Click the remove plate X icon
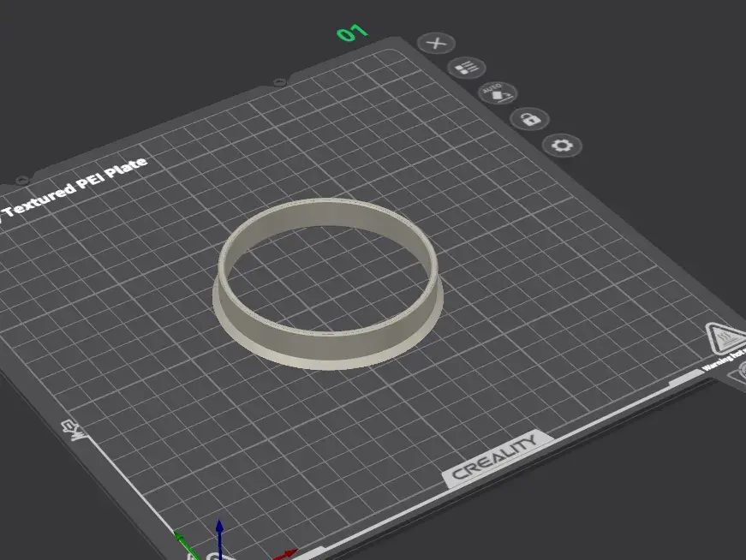Screen dimensions: 746x560 pos(436,44)
